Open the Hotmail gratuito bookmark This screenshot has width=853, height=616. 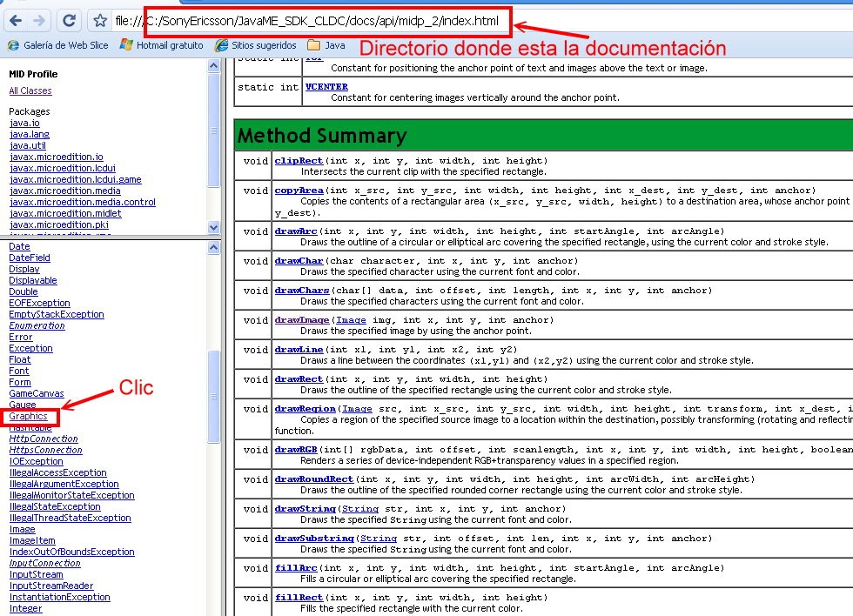(162, 45)
